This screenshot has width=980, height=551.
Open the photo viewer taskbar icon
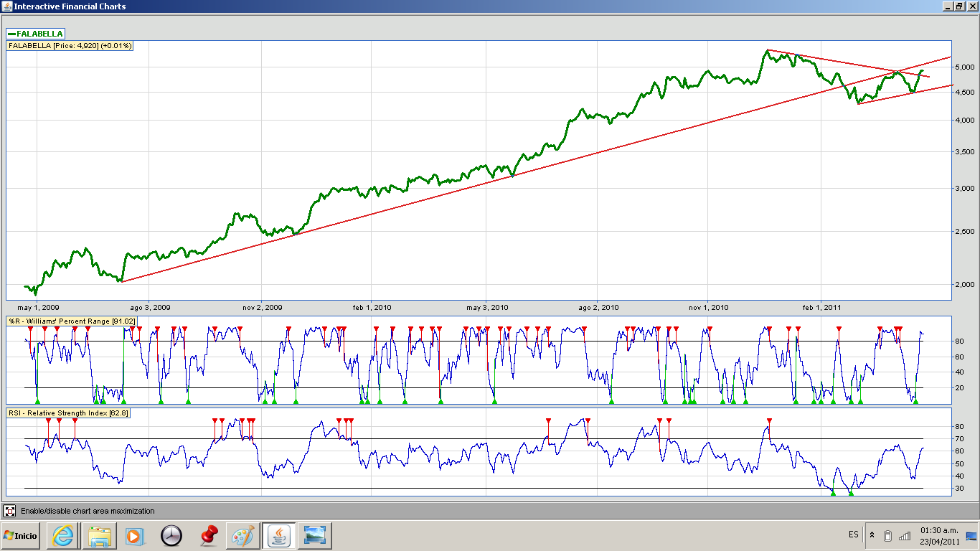click(x=315, y=535)
